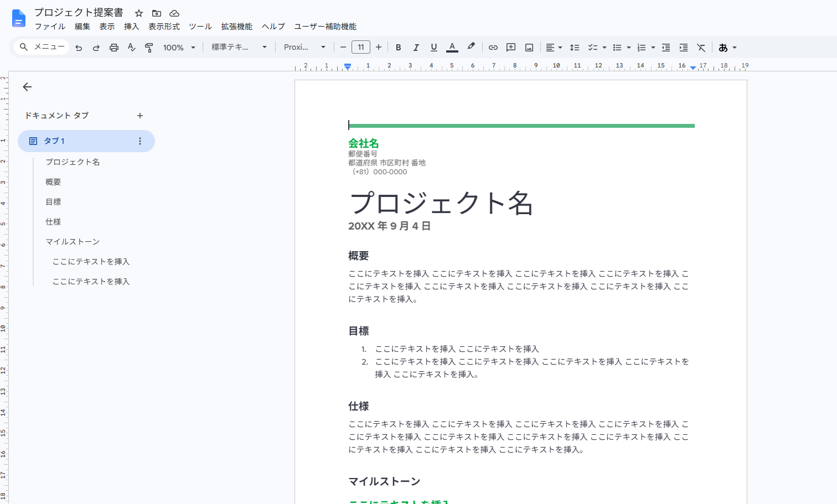Insert an image from the toolbar

point(529,48)
